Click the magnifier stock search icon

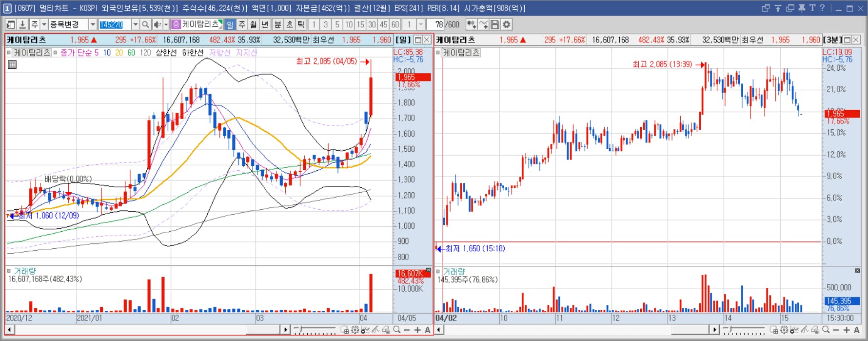click(x=145, y=24)
